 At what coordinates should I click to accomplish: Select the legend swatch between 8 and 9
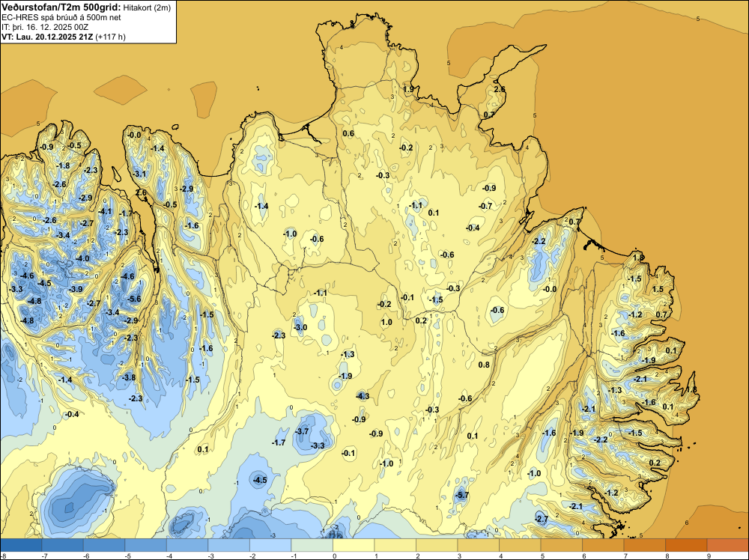point(686,545)
